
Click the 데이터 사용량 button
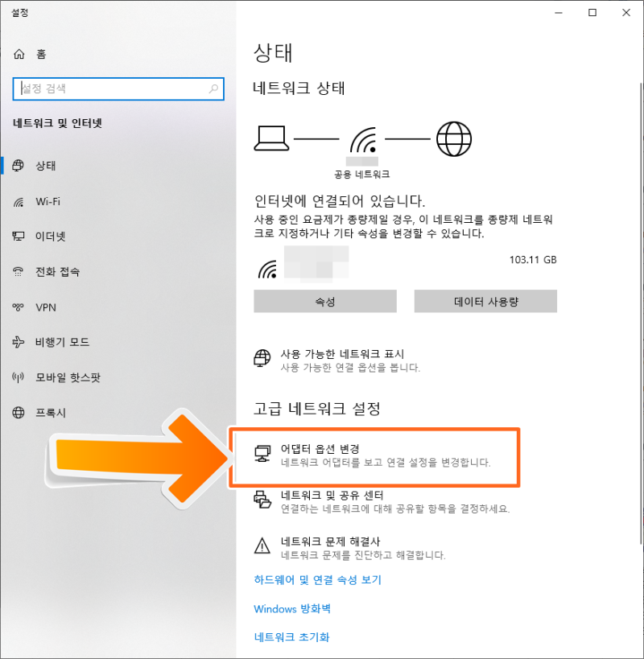tap(485, 301)
